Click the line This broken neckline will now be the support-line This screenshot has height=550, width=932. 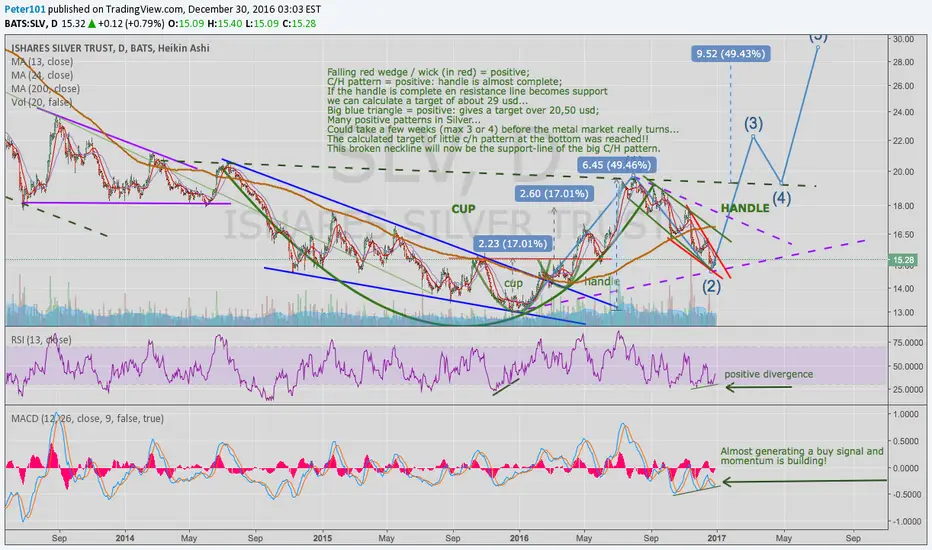pyautogui.click(x=493, y=149)
